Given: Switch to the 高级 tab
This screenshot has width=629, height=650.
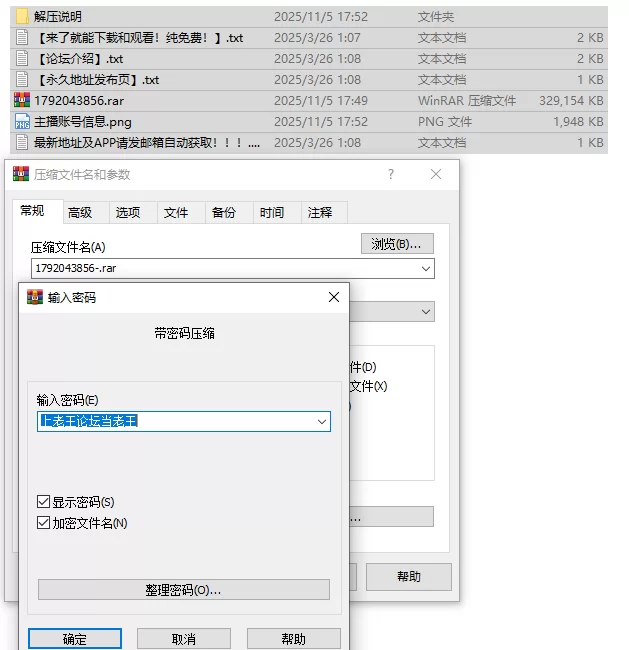Looking at the screenshot, I should pos(80,213).
